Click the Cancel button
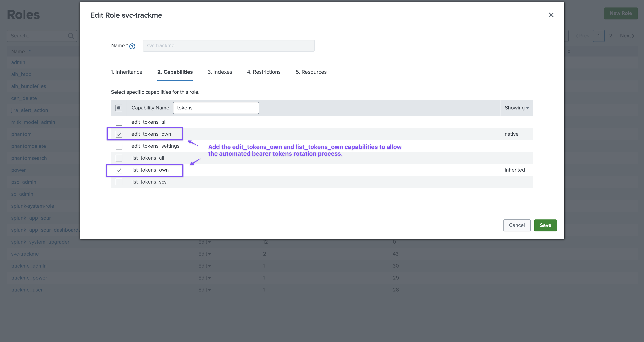644x342 pixels. tap(517, 225)
